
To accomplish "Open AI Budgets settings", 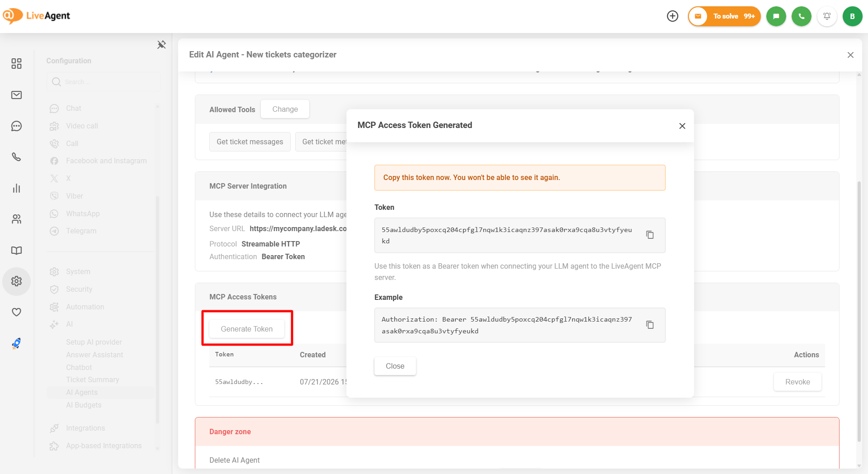I will coord(84,405).
